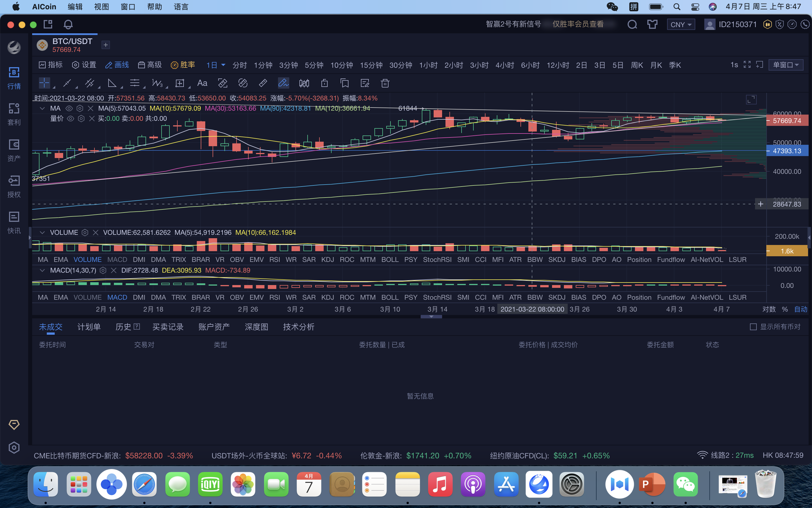Open MA indicator settings hexagon icon
Screen dimensions: 812x508
[x=80, y=109]
